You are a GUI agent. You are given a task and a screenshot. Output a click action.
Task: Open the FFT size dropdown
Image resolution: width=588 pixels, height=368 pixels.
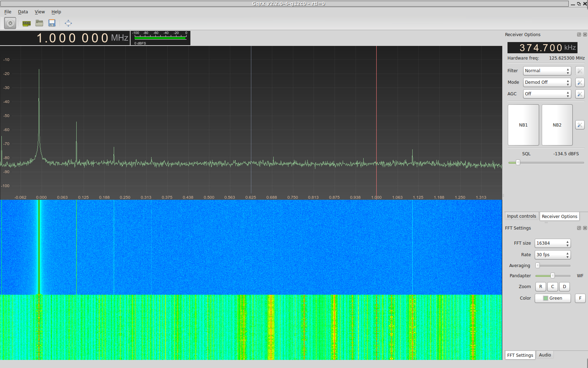point(552,243)
